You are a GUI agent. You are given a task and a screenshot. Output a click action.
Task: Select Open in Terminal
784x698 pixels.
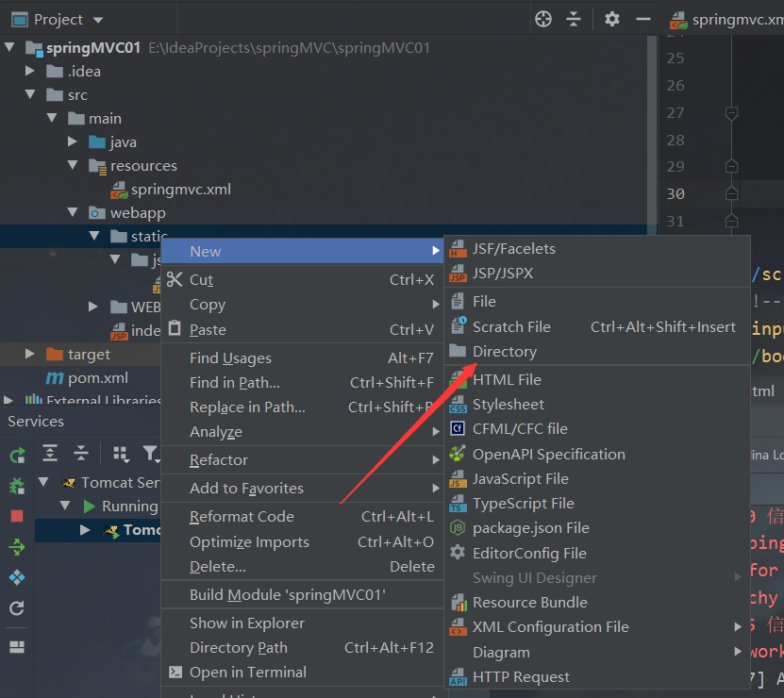click(x=302, y=672)
